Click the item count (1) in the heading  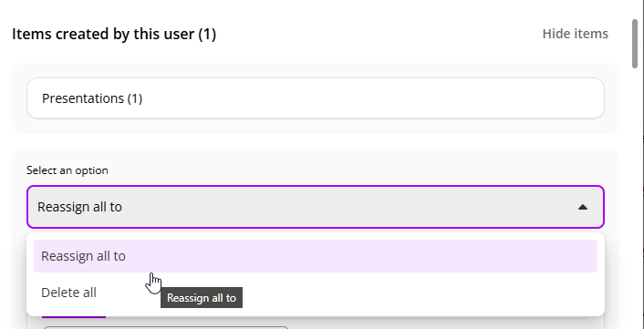pos(207,34)
